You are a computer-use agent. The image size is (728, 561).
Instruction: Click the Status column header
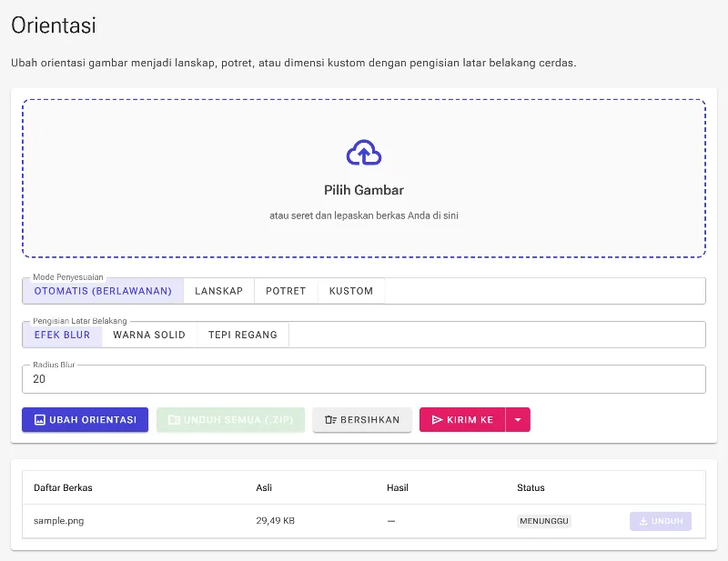coord(531,487)
